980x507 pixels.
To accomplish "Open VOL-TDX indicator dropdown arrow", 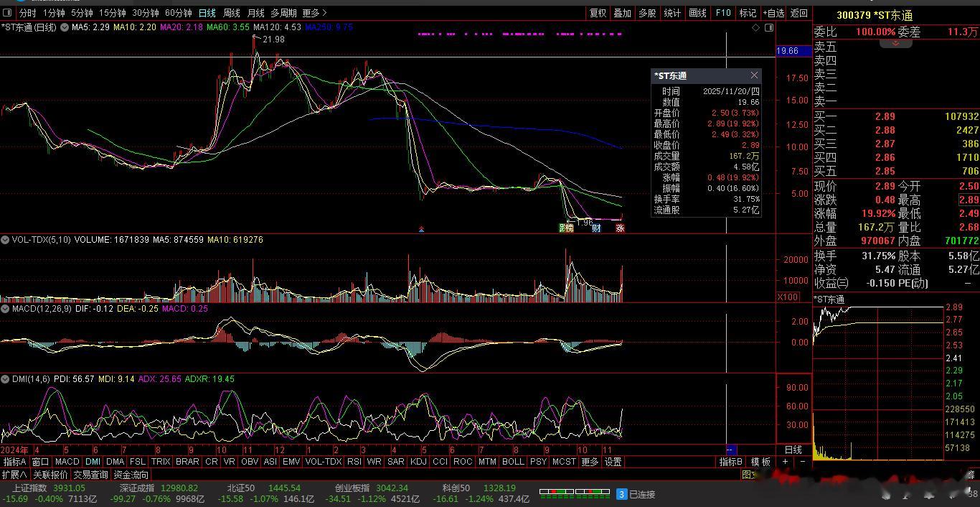I will point(5,240).
